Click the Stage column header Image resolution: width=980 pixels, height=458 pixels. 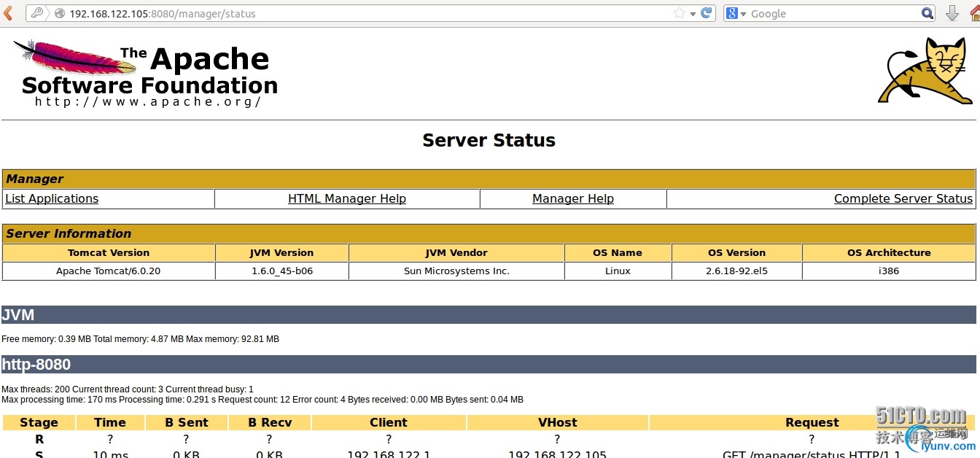pyautogui.click(x=39, y=422)
